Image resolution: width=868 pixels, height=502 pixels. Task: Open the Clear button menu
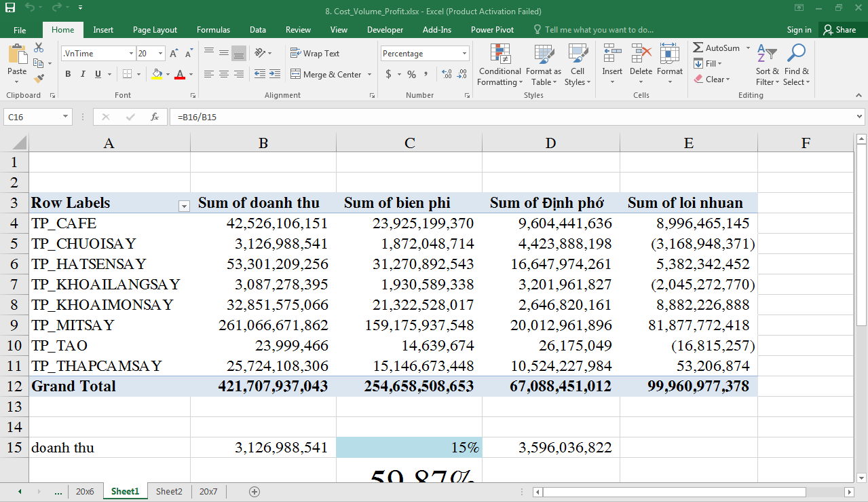click(712, 79)
